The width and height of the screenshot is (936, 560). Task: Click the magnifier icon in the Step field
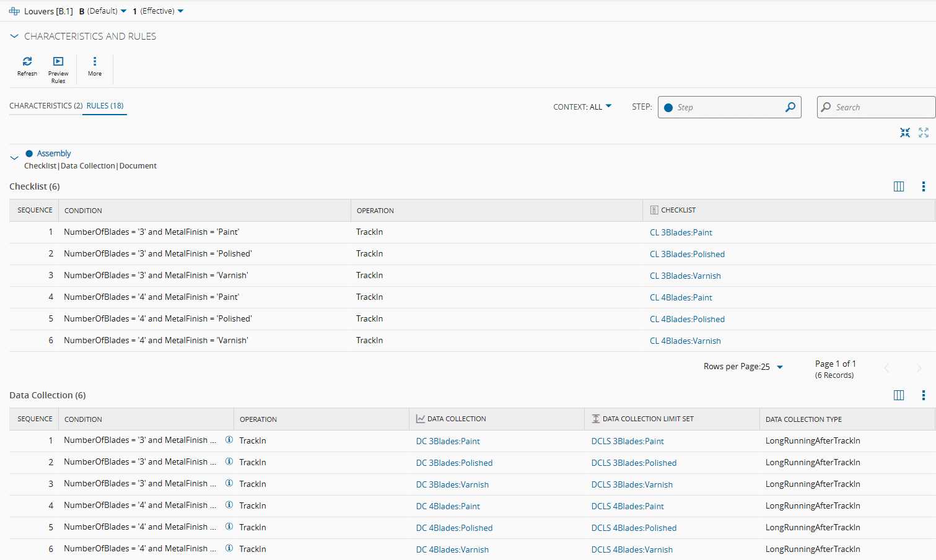click(790, 107)
